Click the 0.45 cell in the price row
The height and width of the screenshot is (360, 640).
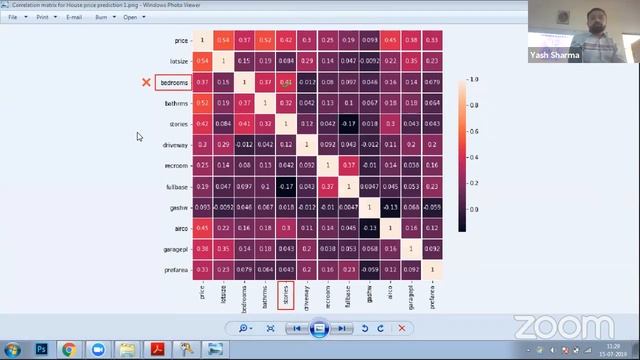click(390, 40)
